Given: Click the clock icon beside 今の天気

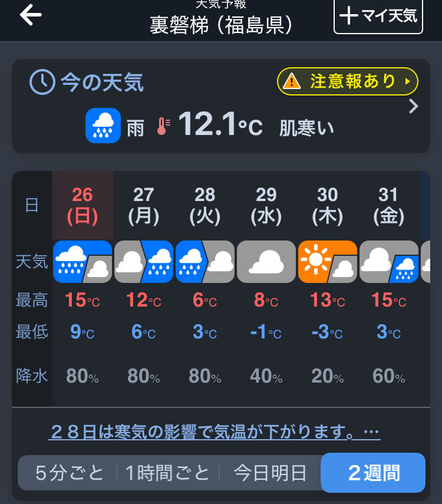Looking at the screenshot, I should point(42,83).
